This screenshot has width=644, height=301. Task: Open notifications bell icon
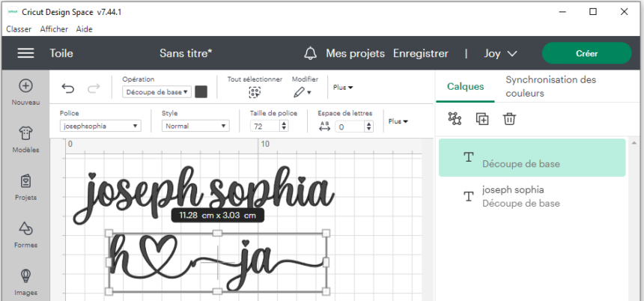tap(310, 53)
